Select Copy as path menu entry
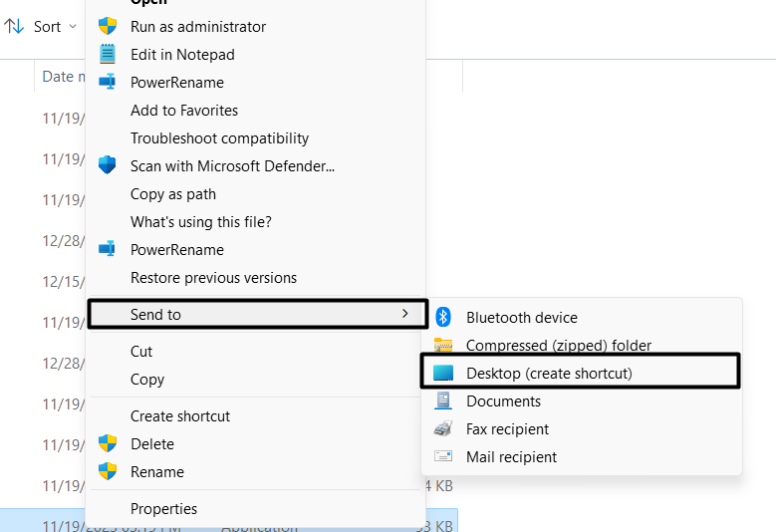Screen dimensions: 776x532 point(173,194)
